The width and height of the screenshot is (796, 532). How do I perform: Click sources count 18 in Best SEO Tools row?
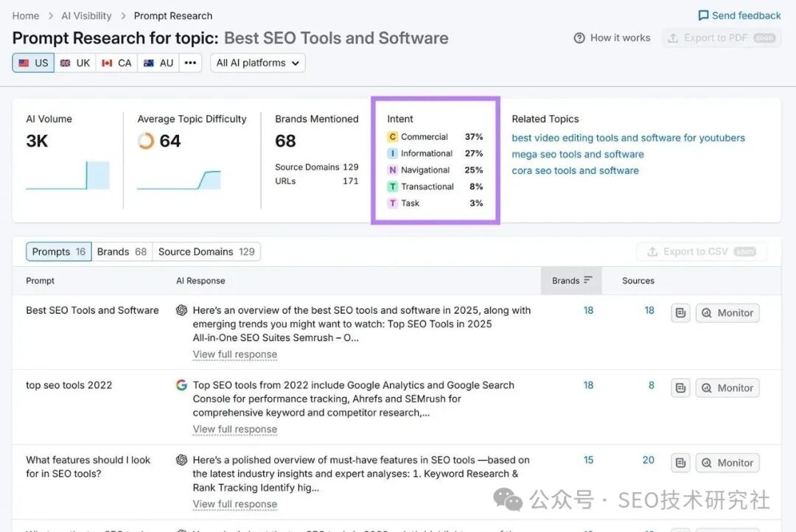point(649,310)
